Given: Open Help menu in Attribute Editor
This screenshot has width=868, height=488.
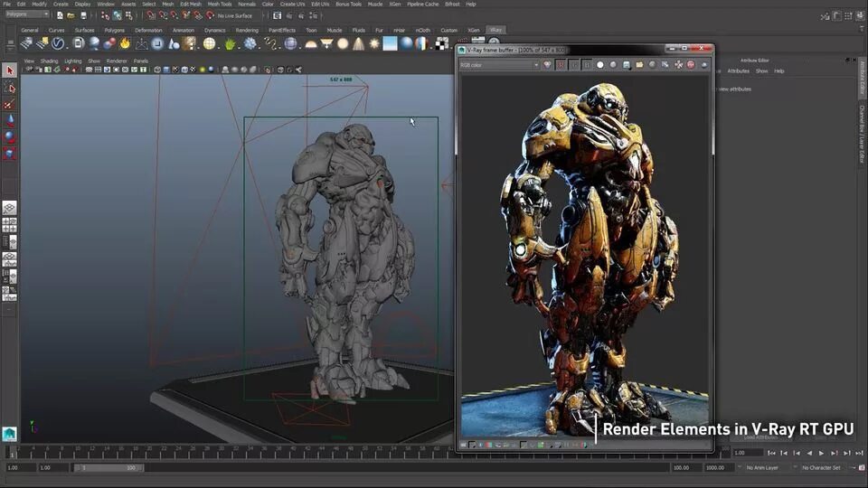Looking at the screenshot, I should [x=778, y=70].
